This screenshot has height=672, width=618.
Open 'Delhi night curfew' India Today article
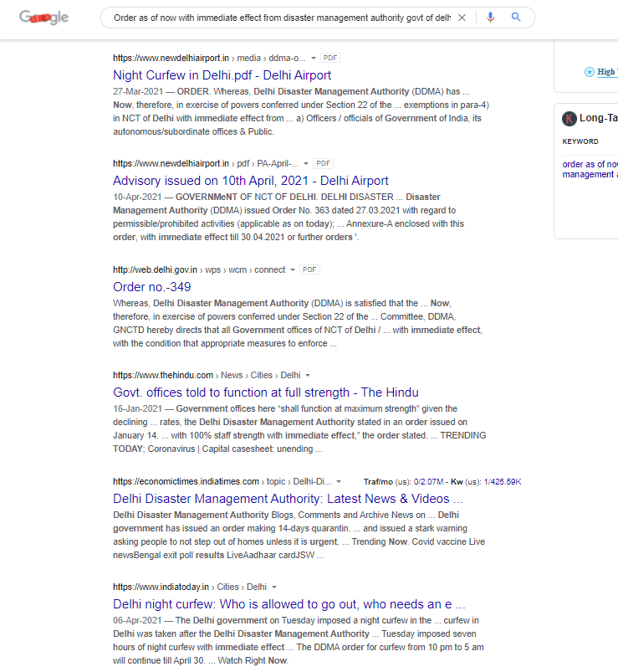289,604
